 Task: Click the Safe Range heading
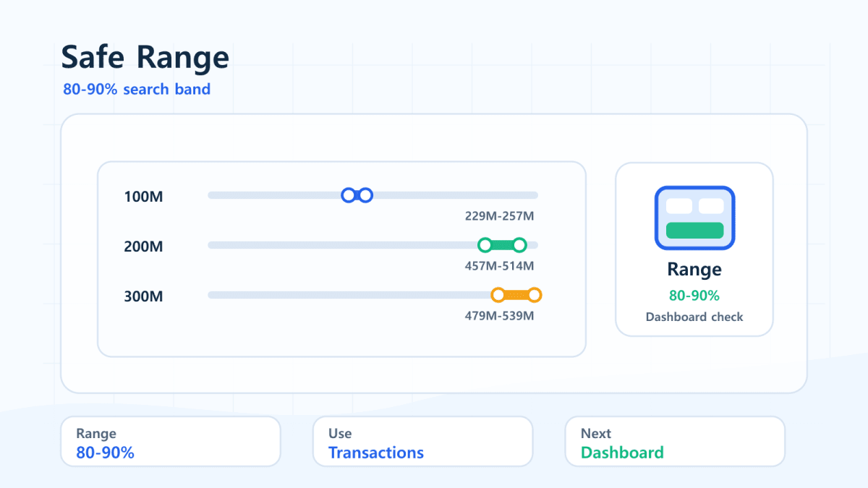point(145,57)
